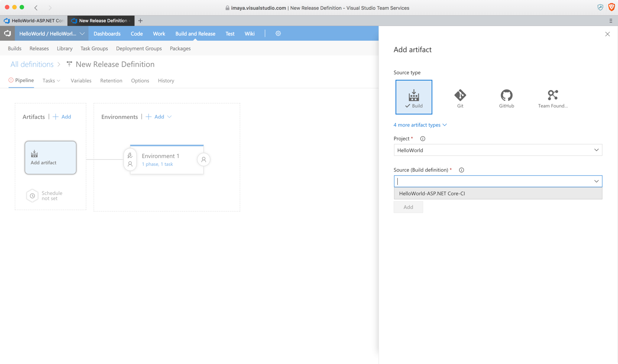Go to Builds sub-navigation
The height and width of the screenshot is (364, 618).
point(15,49)
